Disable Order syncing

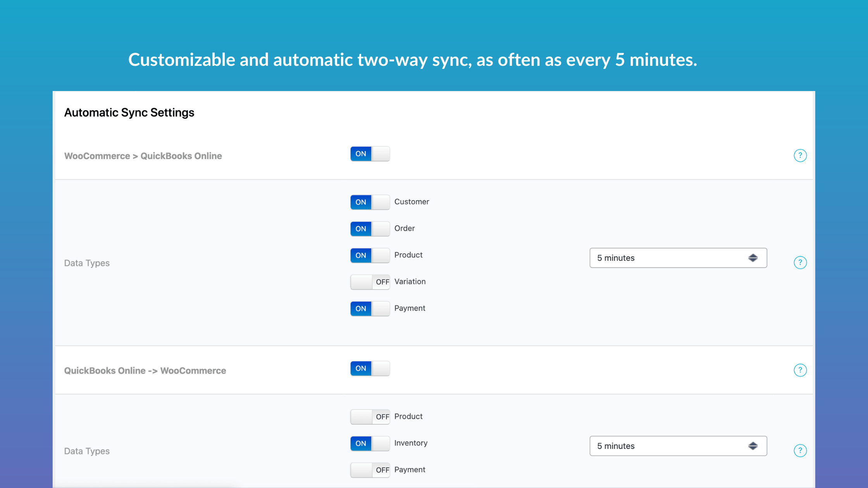370,229
